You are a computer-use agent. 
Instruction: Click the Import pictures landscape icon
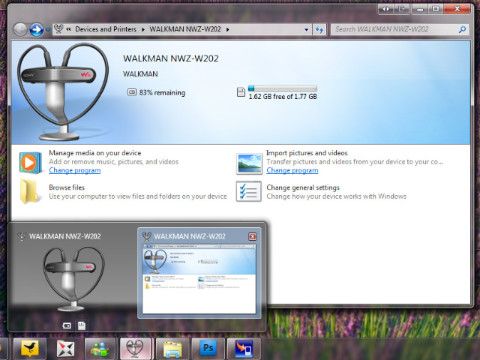[x=249, y=163]
